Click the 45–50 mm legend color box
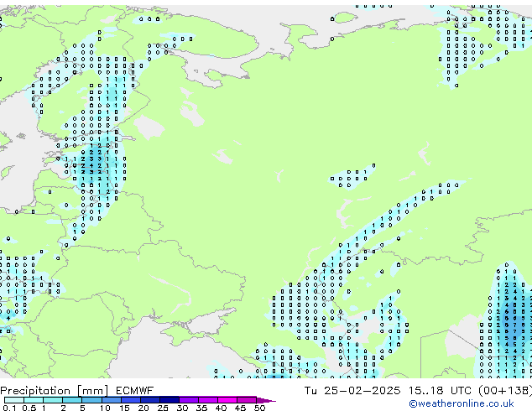The image size is (532, 411). 247,400
